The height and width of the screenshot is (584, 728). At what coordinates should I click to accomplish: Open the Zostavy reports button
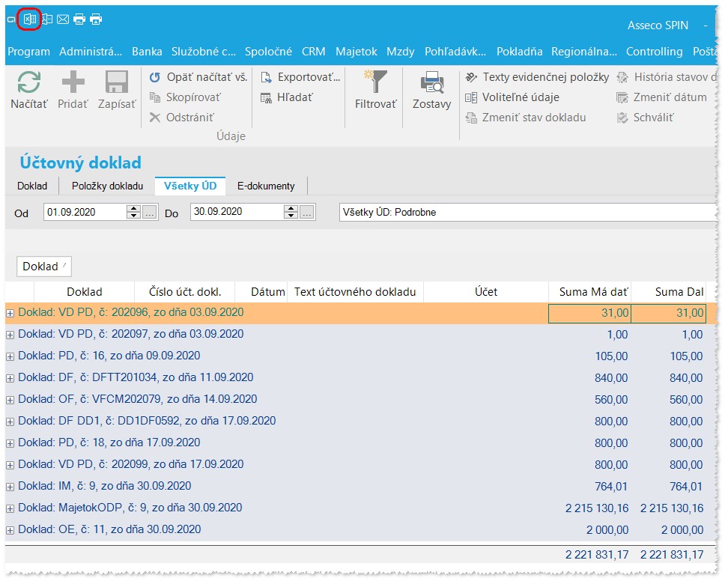click(x=432, y=91)
